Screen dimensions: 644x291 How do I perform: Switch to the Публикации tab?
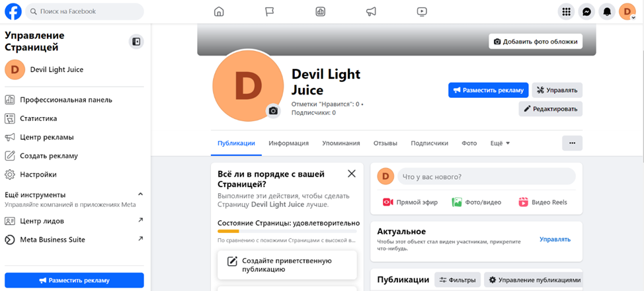point(236,144)
